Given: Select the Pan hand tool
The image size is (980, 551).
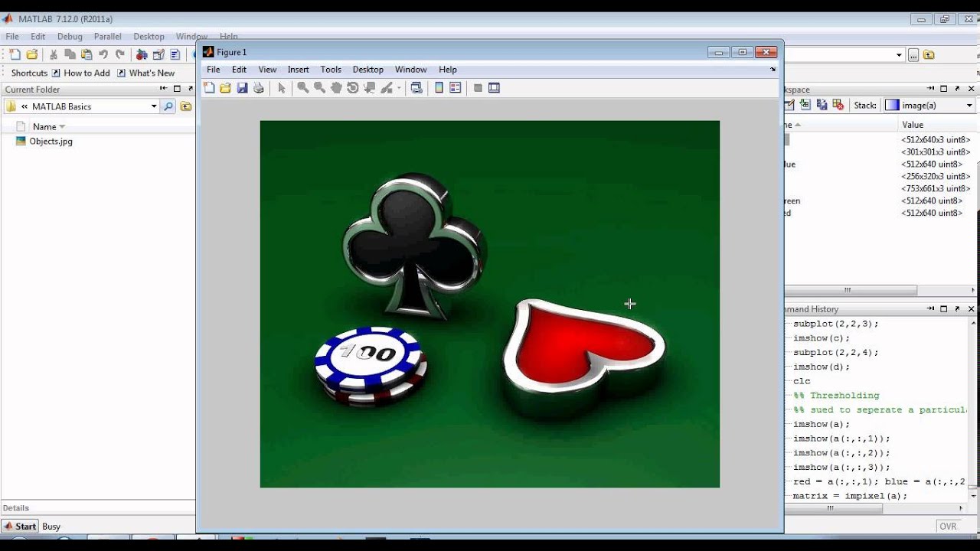Looking at the screenshot, I should pyautogui.click(x=336, y=88).
